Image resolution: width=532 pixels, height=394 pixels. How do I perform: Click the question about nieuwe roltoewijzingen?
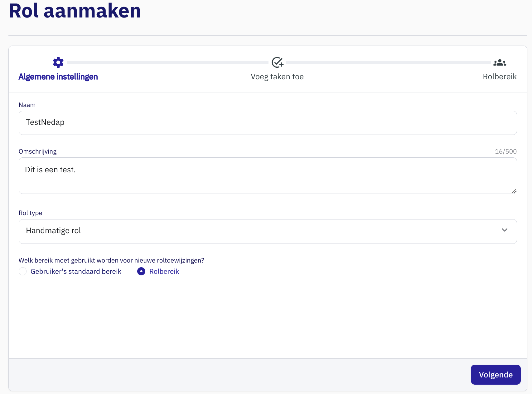[x=111, y=260]
